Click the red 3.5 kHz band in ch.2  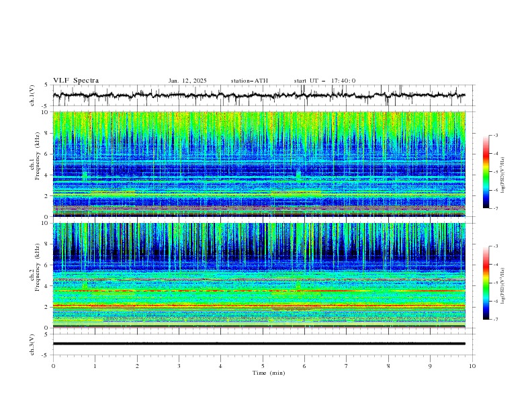pyautogui.click(x=259, y=291)
